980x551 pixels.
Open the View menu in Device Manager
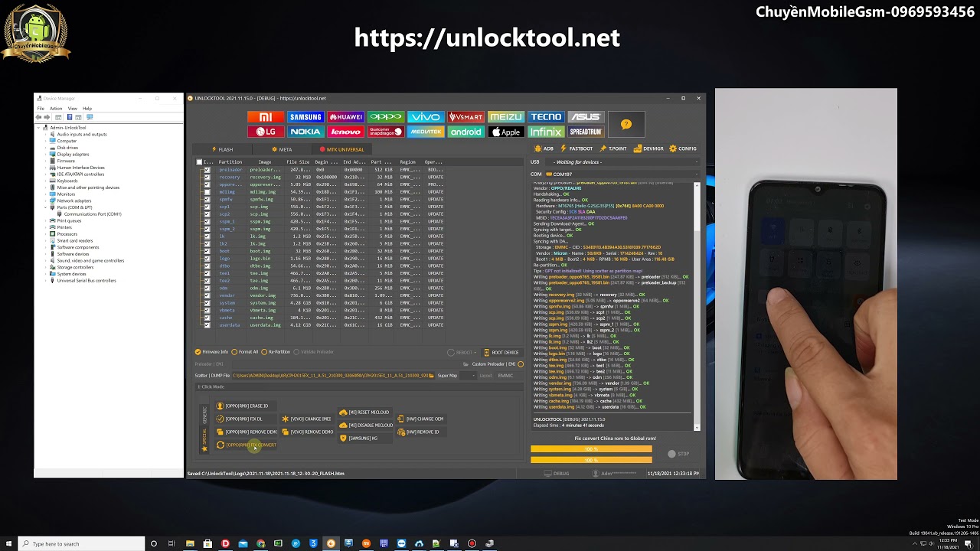(x=73, y=109)
